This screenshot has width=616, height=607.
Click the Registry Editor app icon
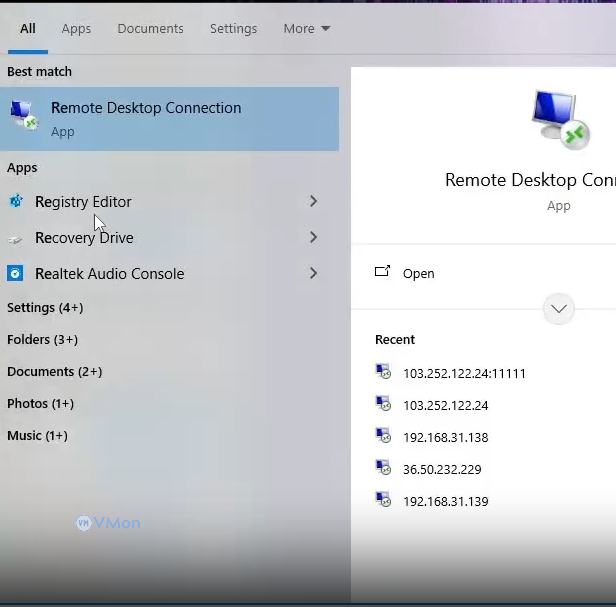pyautogui.click(x=16, y=201)
